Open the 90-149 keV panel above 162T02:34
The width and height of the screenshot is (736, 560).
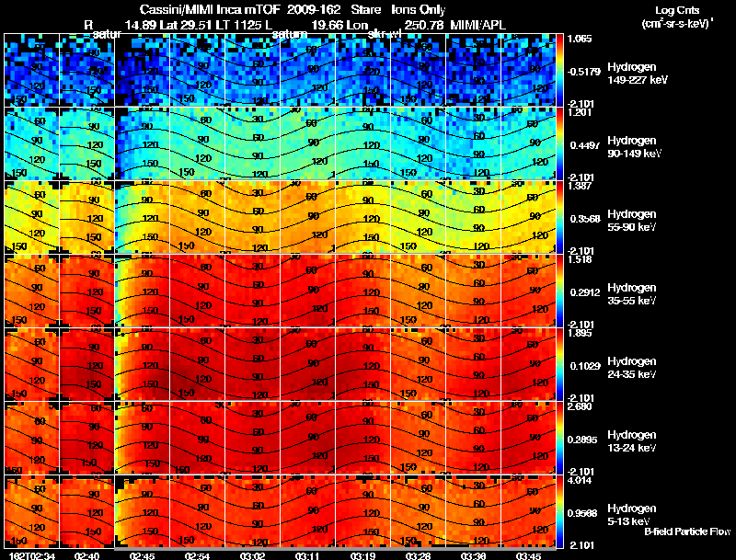[32, 143]
